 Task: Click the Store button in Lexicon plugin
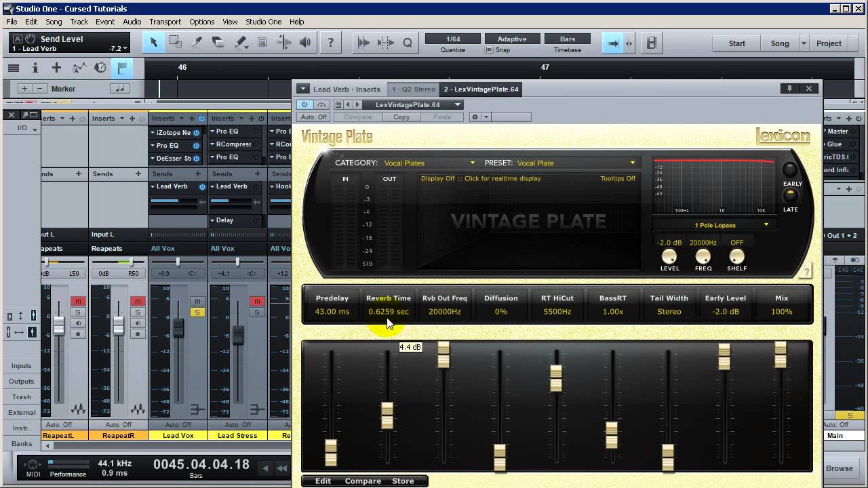403,481
